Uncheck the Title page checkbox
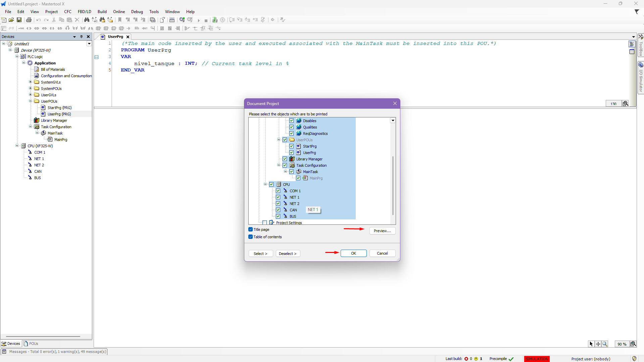Viewport: 644px width, 362px height. (251, 229)
